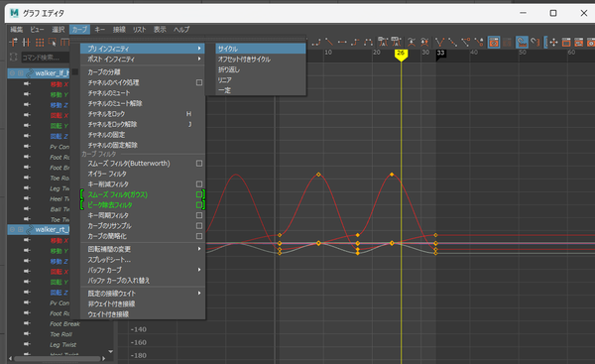Click the Swap Buffer Curves icon

[x=396, y=42]
